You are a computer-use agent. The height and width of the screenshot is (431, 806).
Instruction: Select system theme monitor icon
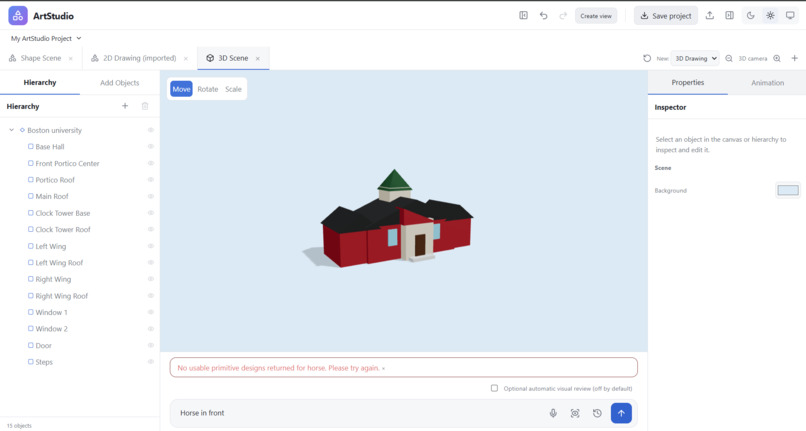(x=790, y=15)
